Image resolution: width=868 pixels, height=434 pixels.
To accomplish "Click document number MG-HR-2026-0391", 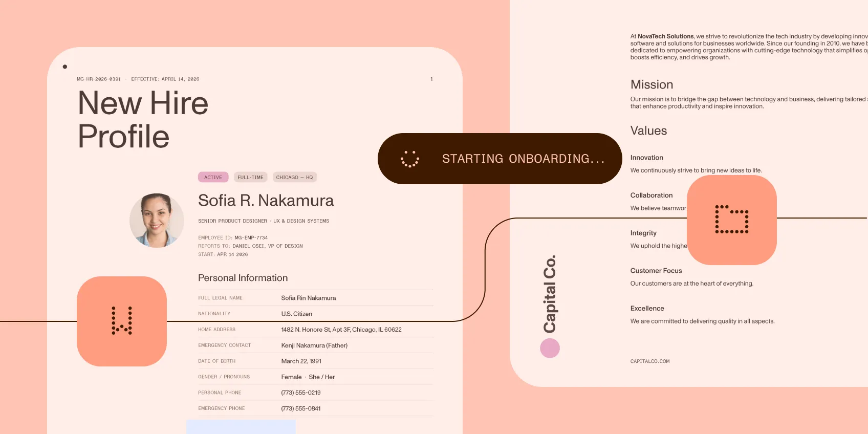I will (99, 79).
